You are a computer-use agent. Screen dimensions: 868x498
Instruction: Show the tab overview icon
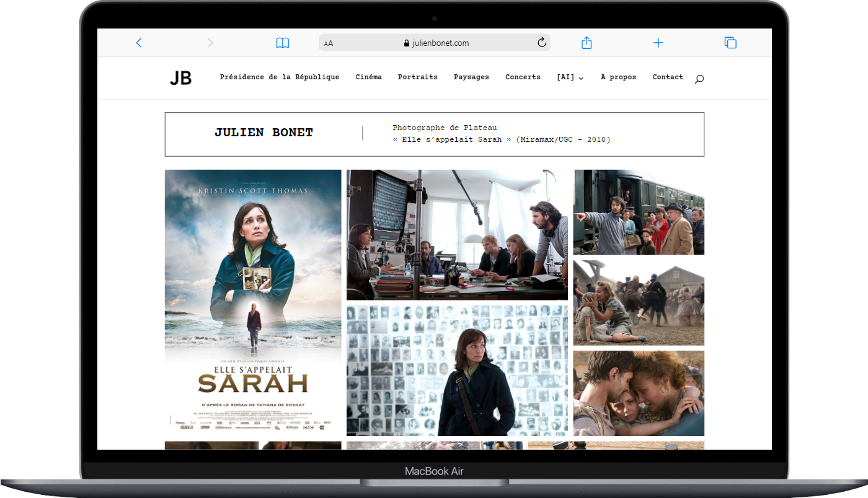pyautogui.click(x=730, y=43)
